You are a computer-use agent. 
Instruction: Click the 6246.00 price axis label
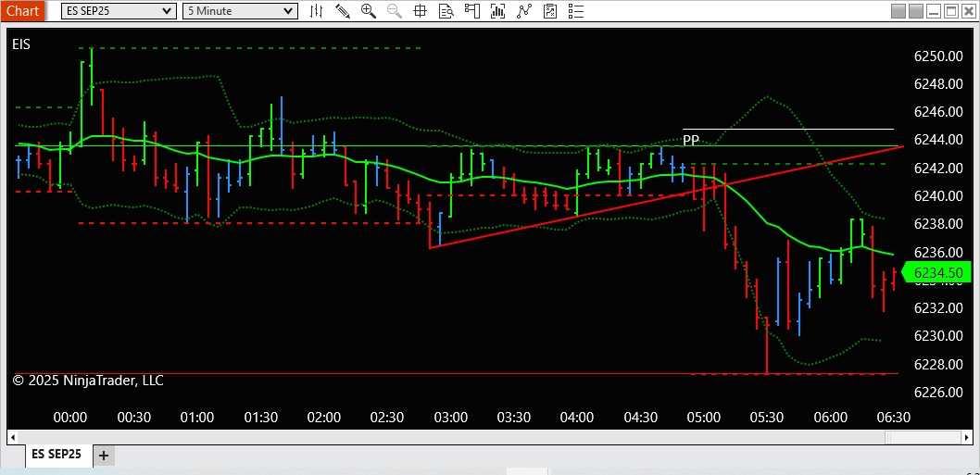pos(938,112)
